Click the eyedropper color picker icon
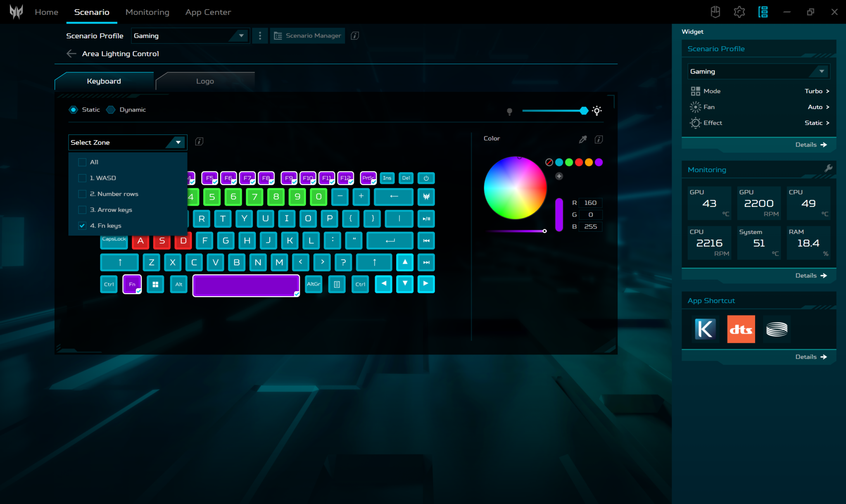 [583, 140]
